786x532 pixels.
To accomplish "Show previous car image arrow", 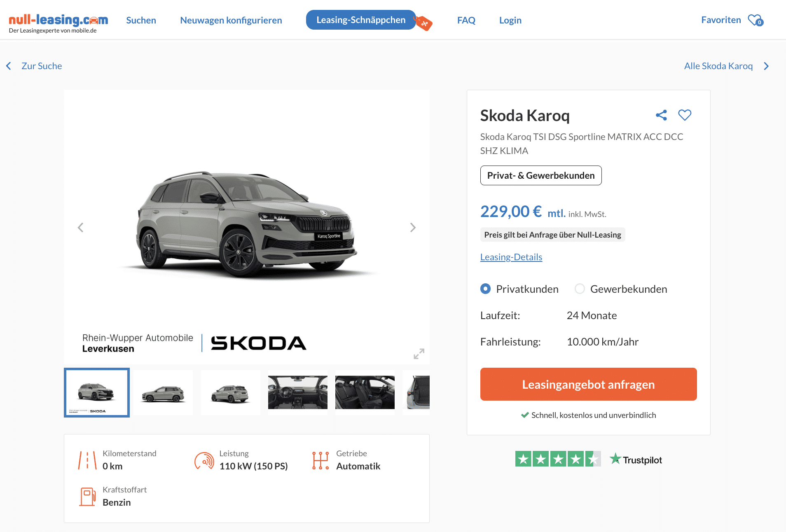I will (81, 227).
